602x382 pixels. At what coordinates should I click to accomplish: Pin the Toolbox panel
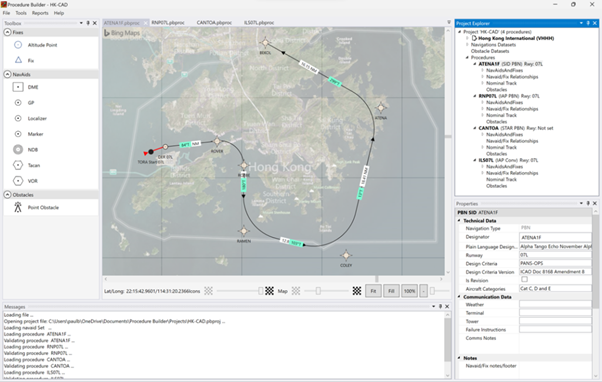pos(88,23)
